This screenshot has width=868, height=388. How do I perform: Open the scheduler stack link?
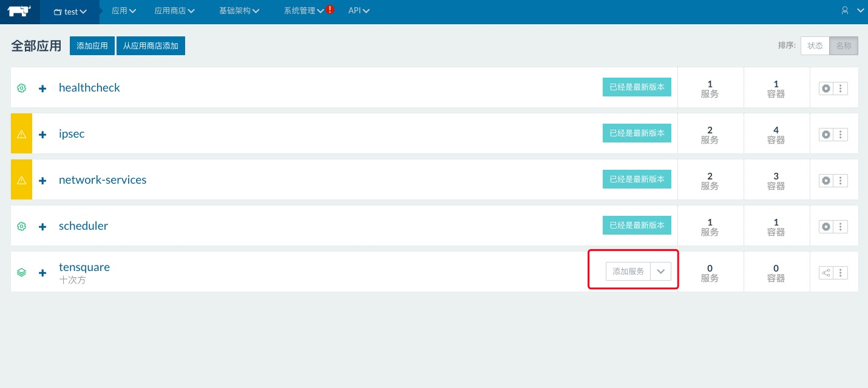(83, 226)
